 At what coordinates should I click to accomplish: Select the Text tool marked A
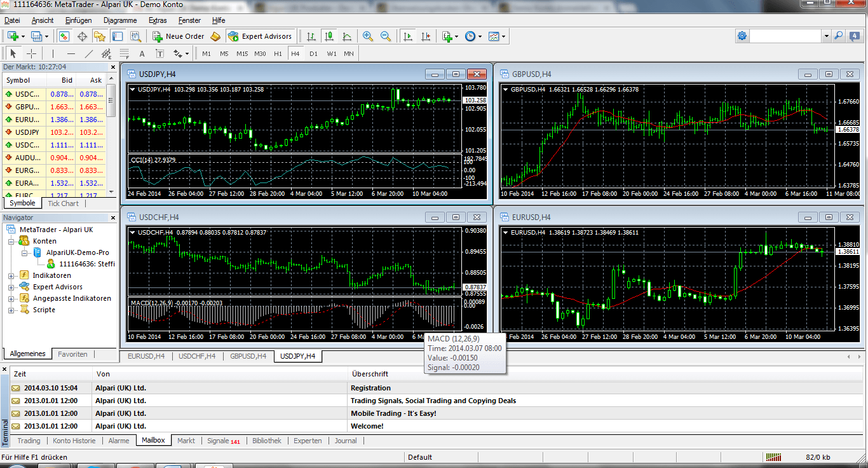142,53
